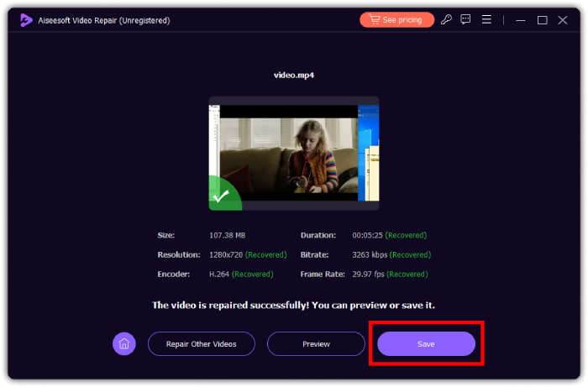Minimize the Video Repair window
The width and height of the screenshot is (588, 387).
(522, 19)
